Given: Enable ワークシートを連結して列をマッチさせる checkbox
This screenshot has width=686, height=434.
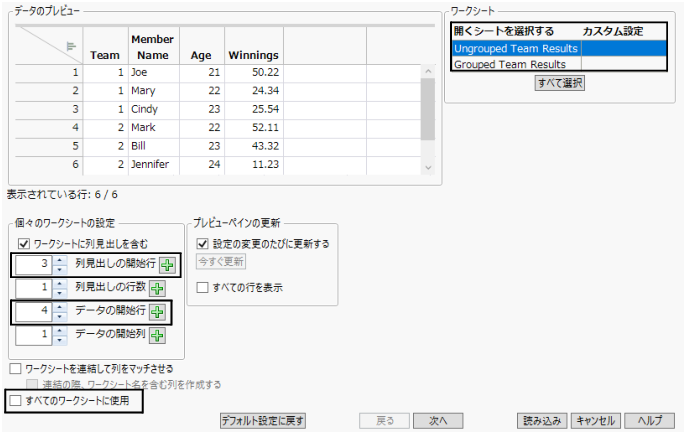Looking at the screenshot, I should tap(15, 369).
